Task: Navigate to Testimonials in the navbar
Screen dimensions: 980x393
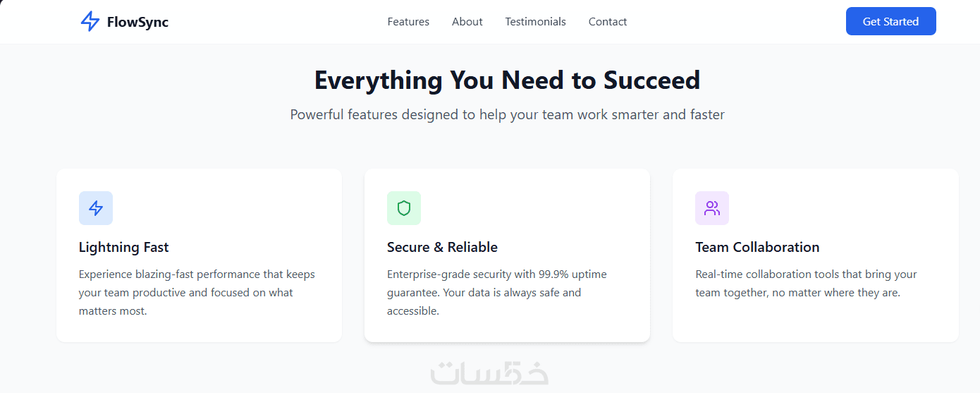Action: coord(535,22)
